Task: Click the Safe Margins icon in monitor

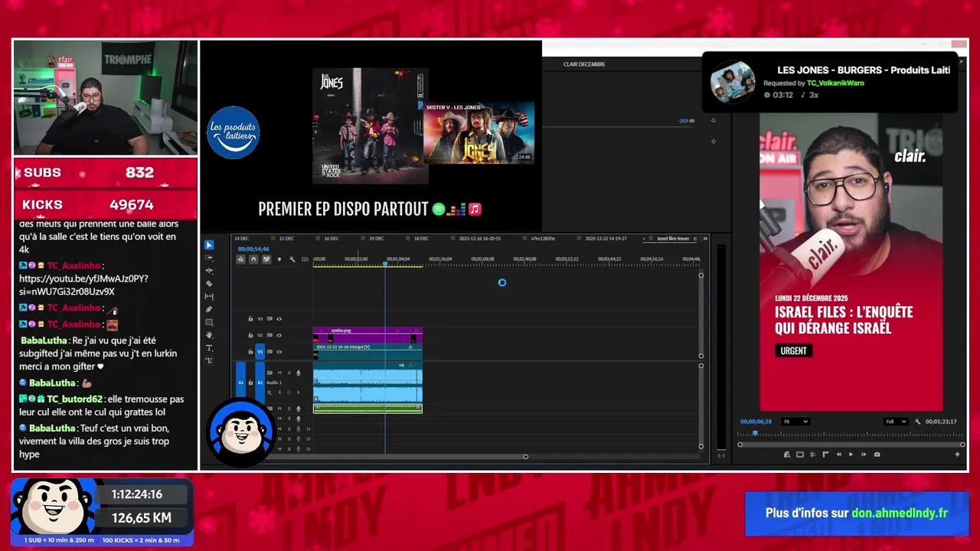Action: [800, 455]
